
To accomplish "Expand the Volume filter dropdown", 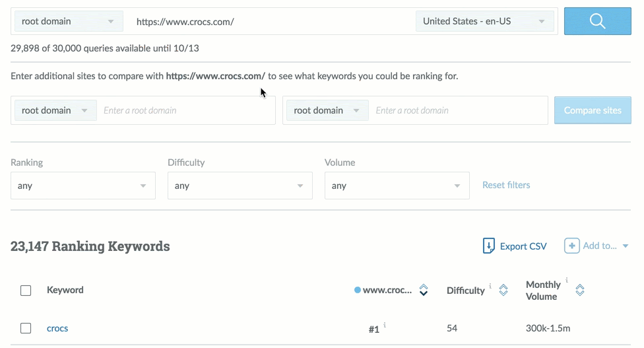I will pos(397,186).
